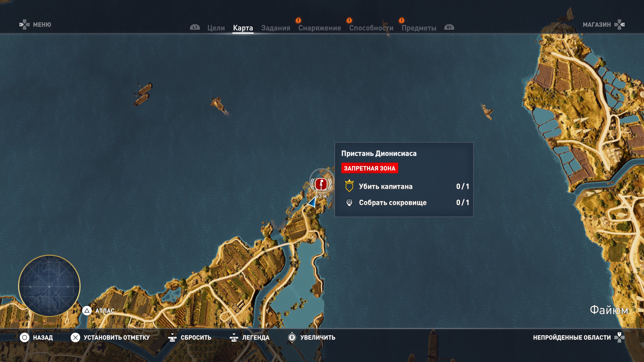Open the МЕНЮ label

pos(42,25)
